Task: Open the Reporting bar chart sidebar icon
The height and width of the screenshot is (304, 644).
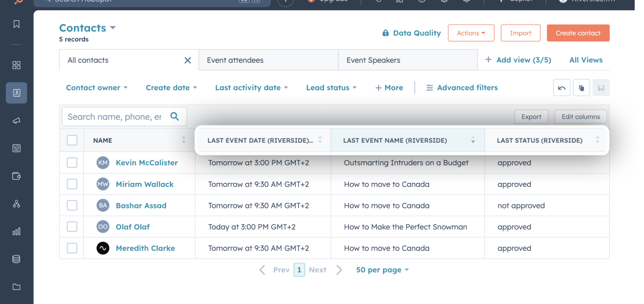Action: [17, 231]
